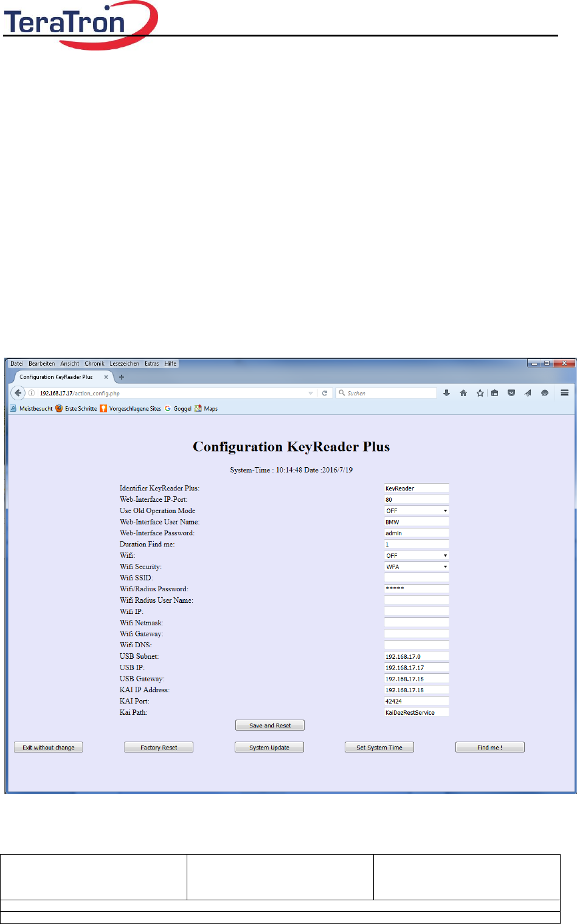Open the chat bubble icon in toolbar
The width and height of the screenshot is (577, 924).
pos(545,393)
